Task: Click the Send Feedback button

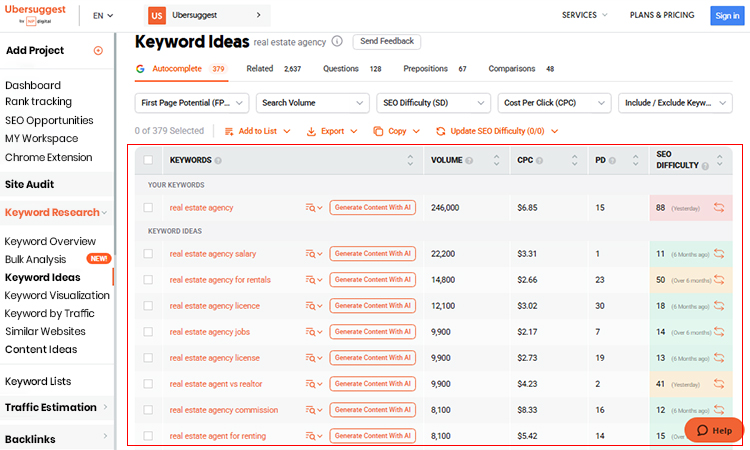Action: click(x=387, y=42)
